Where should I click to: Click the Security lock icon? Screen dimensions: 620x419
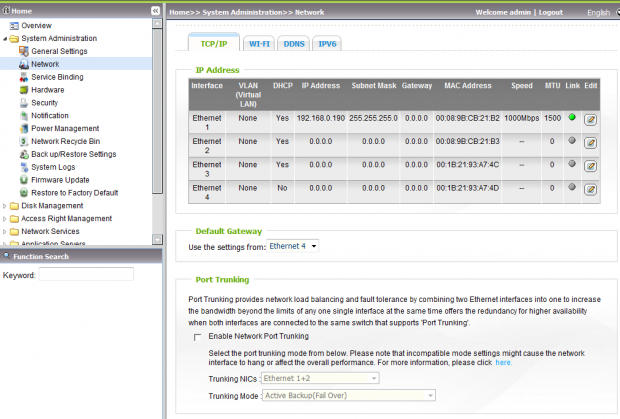coord(24,103)
